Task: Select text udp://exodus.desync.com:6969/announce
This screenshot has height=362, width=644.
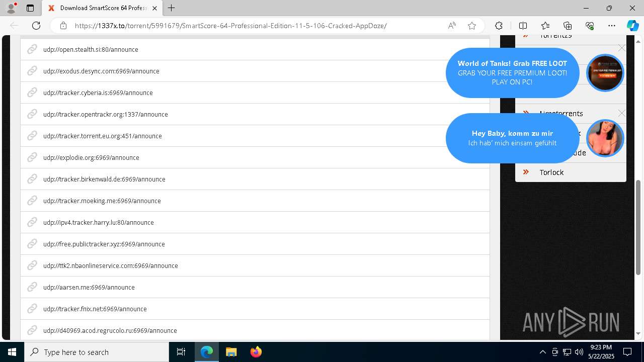Action: pyautogui.click(x=101, y=71)
